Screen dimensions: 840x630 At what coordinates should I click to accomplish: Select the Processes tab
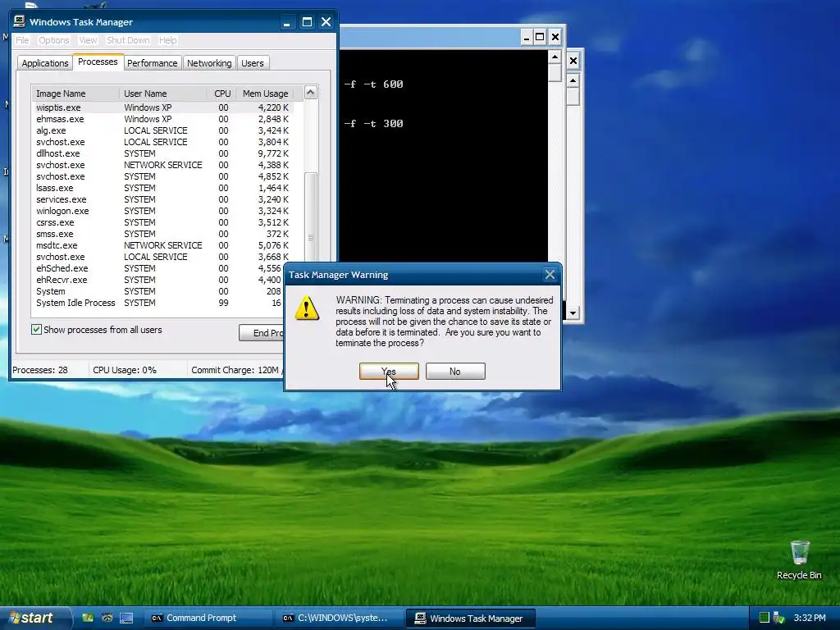(98, 62)
